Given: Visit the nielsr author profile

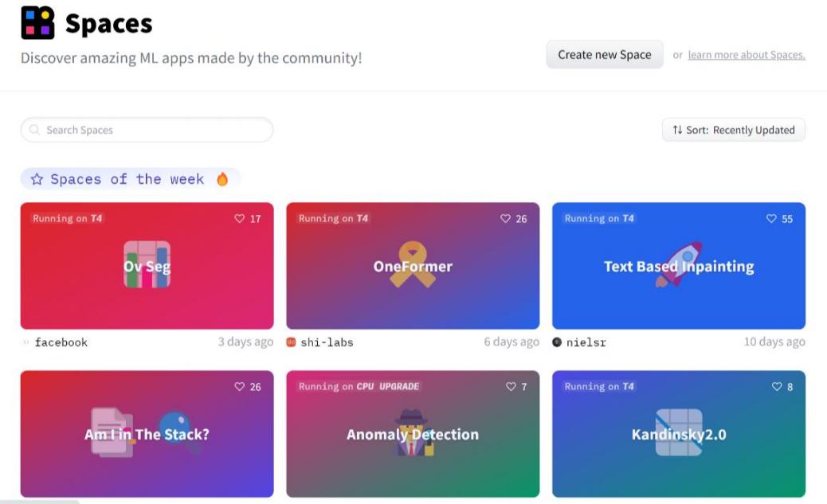Looking at the screenshot, I should (586, 342).
